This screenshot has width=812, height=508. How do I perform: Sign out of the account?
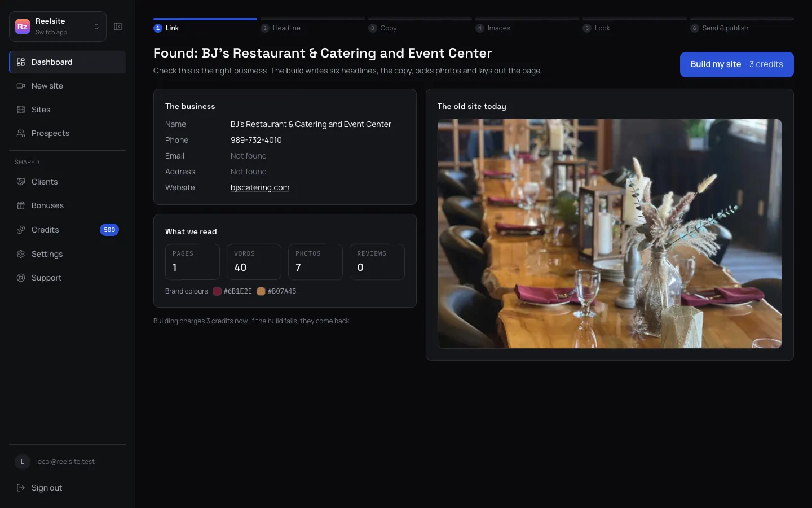click(67, 488)
